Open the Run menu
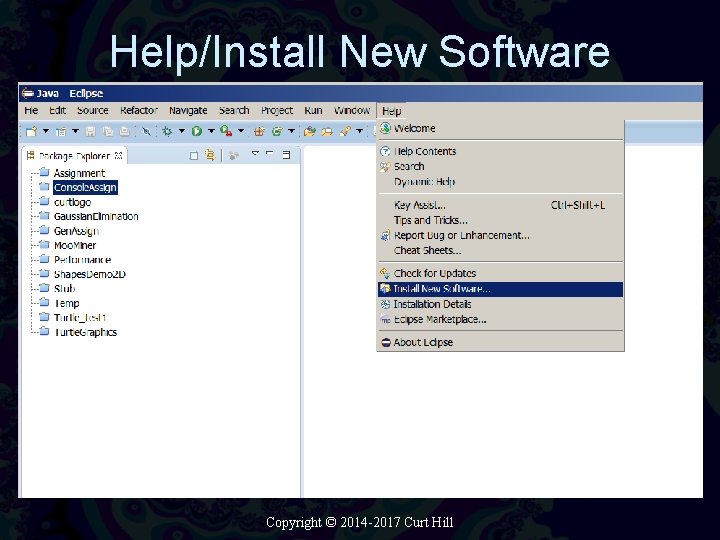 click(313, 111)
